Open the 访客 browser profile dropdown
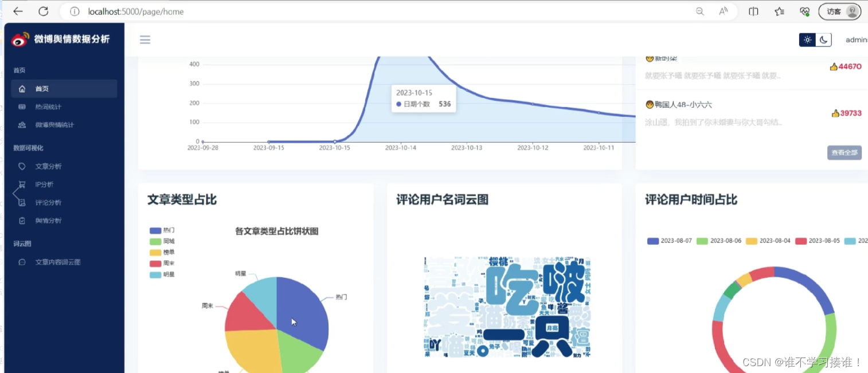The height and width of the screenshot is (373, 868). tap(839, 11)
